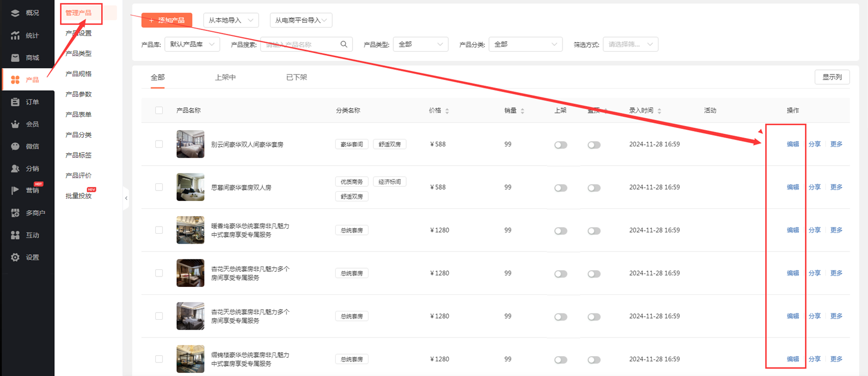Open 设置 gear icon in sidebar
Image resolution: width=868 pixels, height=376 pixels.
click(x=15, y=257)
